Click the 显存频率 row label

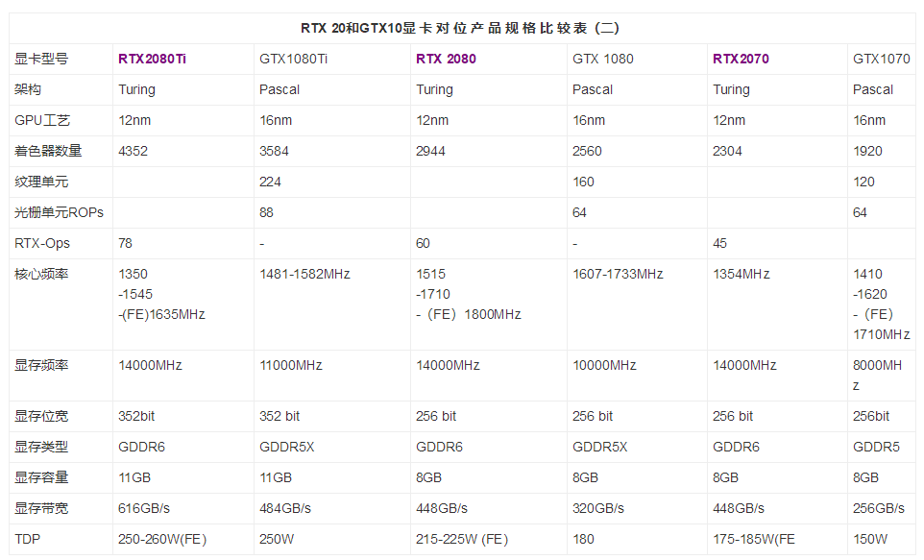(41, 365)
